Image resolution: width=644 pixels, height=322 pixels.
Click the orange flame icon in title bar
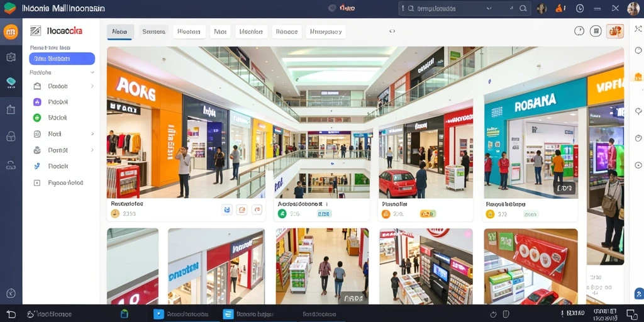560,8
